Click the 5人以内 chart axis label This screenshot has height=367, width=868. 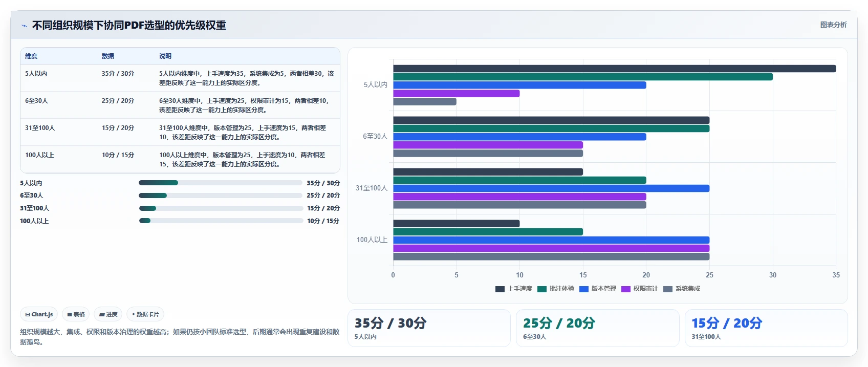point(376,85)
